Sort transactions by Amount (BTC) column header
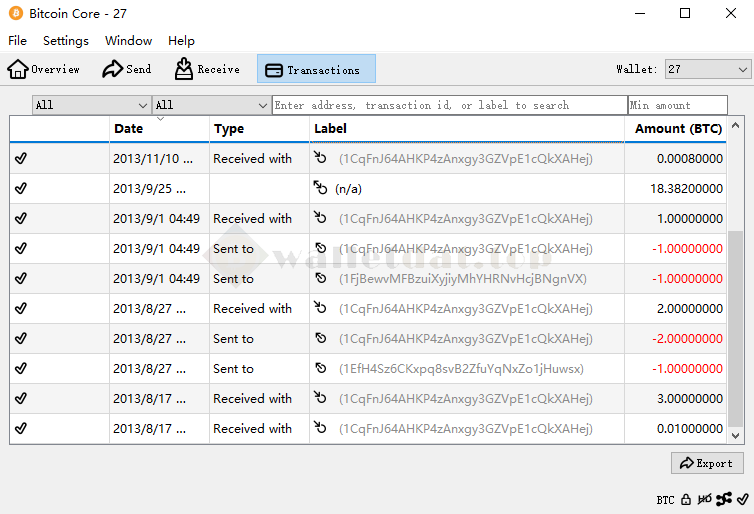This screenshot has width=754, height=514. 677,129
